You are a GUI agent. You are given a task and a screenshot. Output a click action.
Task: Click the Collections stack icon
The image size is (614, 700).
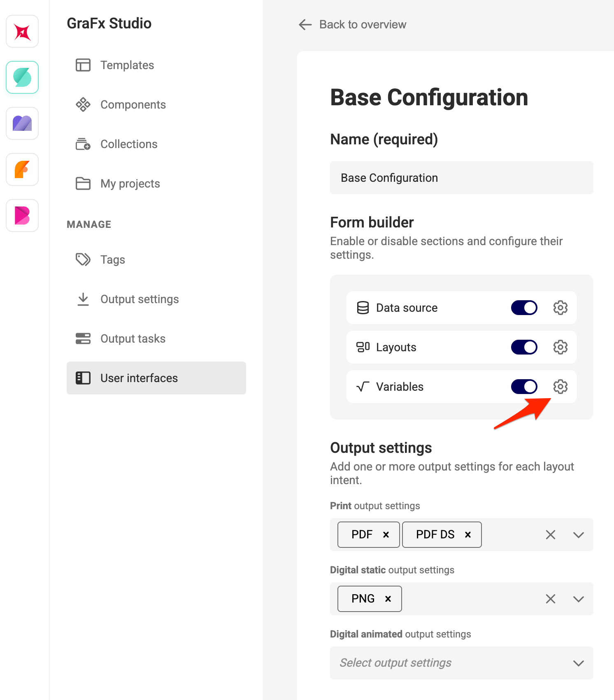[x=83, y=144]
